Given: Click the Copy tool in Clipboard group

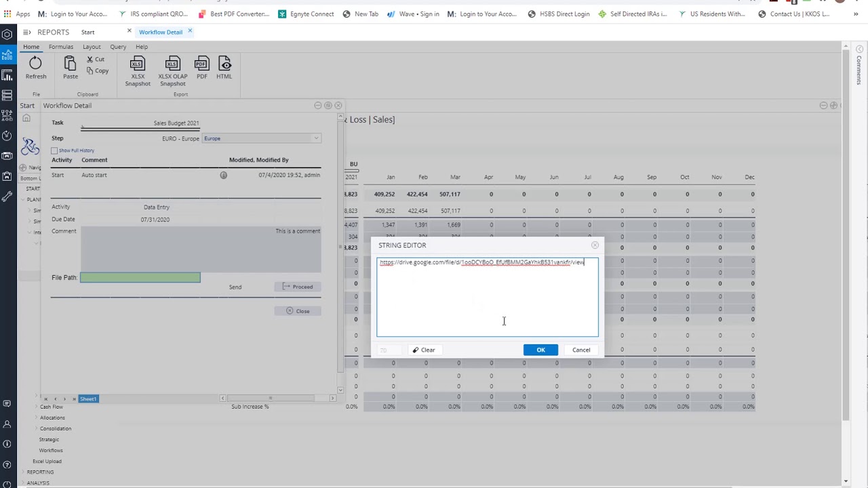Looking at the screenshot, I should [x=98, y=70].
